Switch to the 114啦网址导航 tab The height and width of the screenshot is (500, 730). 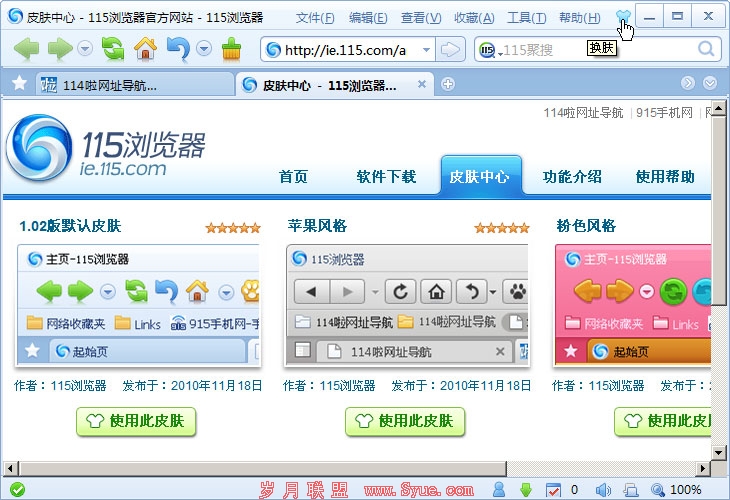tap(135, 85)
